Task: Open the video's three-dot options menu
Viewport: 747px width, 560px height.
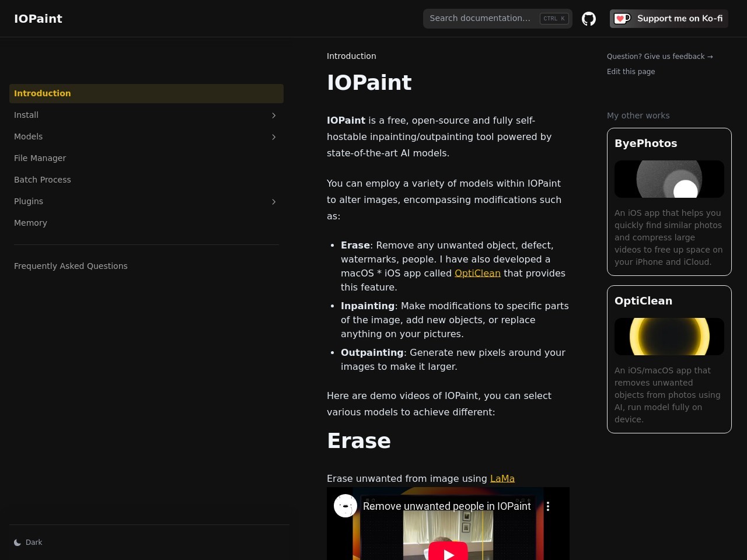Action: pos(548,506)
